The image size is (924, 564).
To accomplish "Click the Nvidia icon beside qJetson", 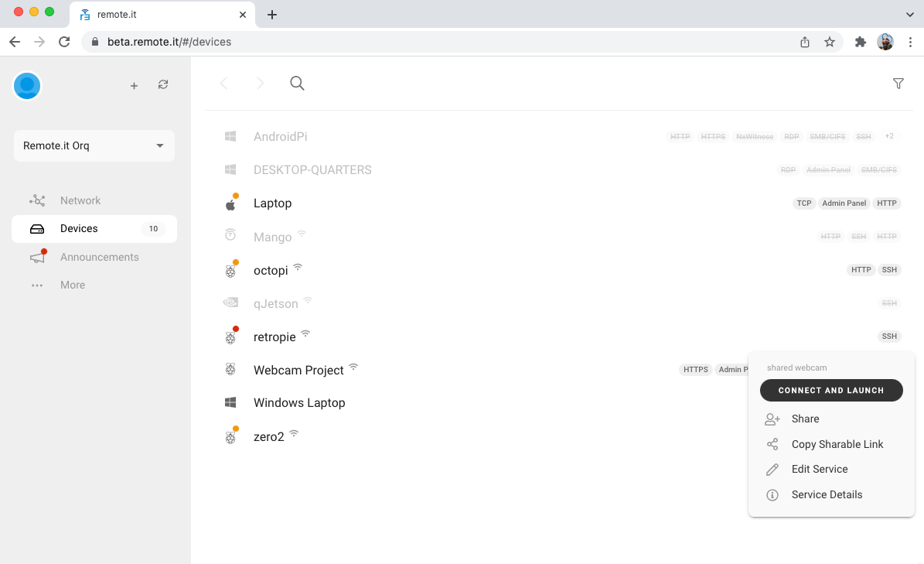I will coord(230,303).
